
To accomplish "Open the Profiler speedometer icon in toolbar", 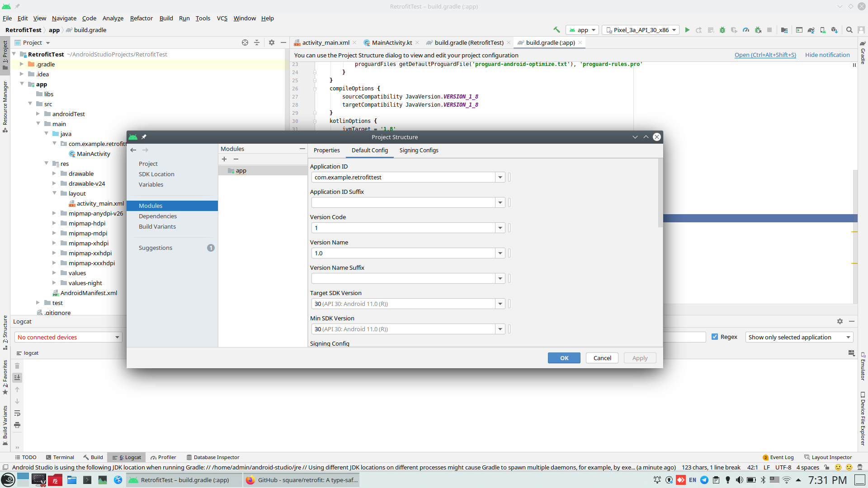I will 746,30.
